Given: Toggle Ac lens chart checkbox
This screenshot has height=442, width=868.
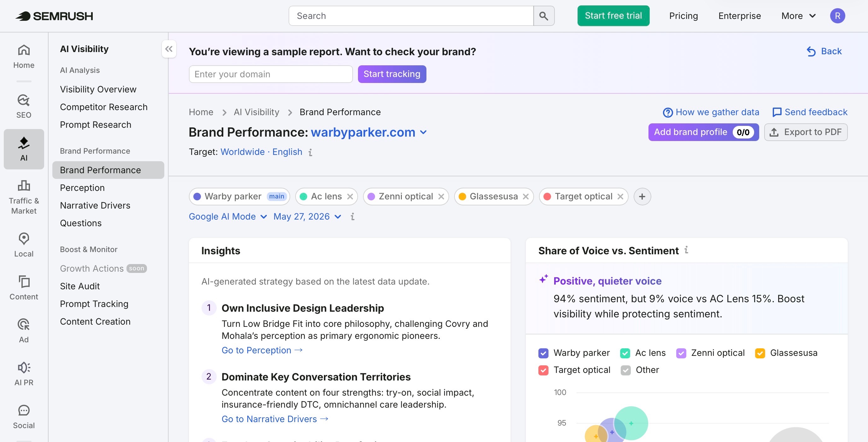Looking at the screenshot, I should click(x=625, y=353).
